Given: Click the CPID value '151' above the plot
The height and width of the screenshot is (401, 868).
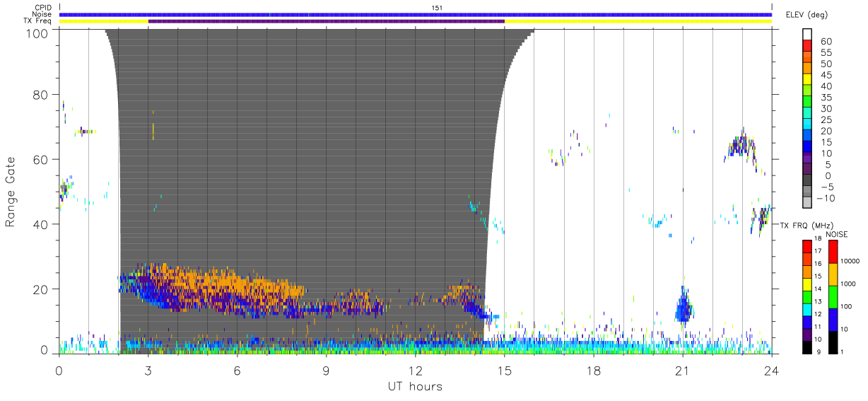Looking at the screenshot, I should click(x=438, y=8).
